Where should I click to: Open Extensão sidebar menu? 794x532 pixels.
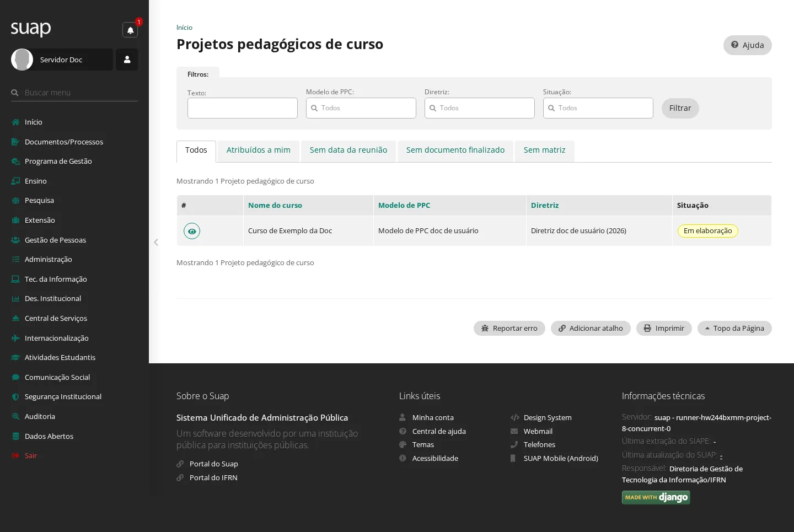tap(40, 220)
